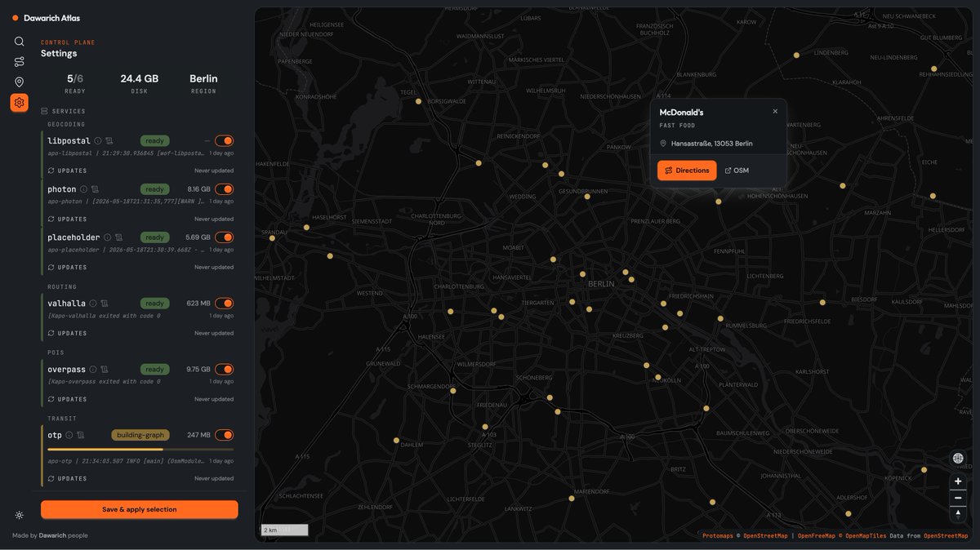Open McDonald's OSM link
Image resolution: width=980 pixels, height=550 pixels.
pyautogui.click(x=737, y=171)
